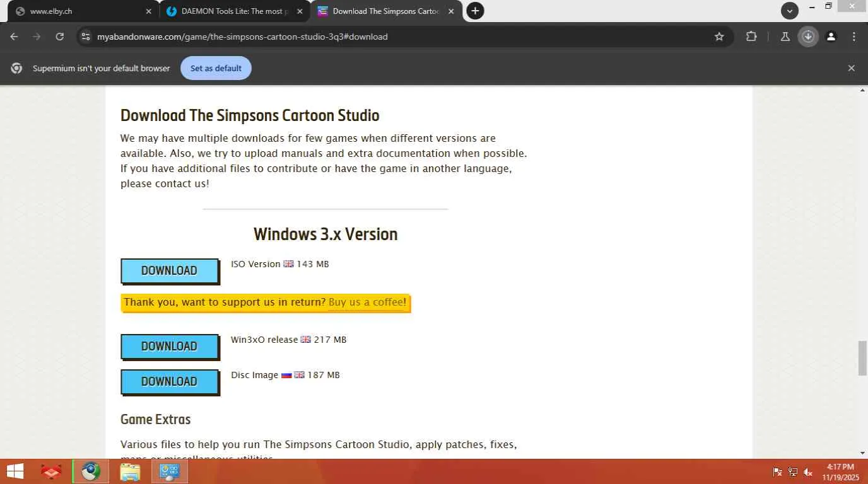This screenshot has width=868, height=484.
Task: Open the profile avatar menu
Action: tap(831, 37)
